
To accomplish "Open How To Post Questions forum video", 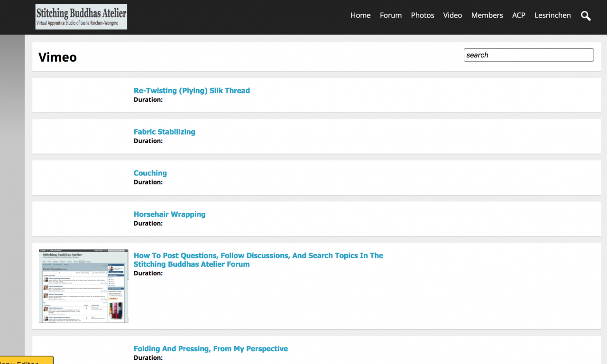I will tap(258, 260).
